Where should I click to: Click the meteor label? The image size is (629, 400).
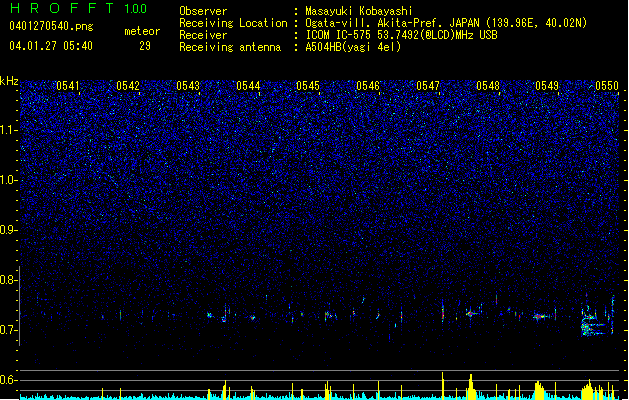click(142, 31)
